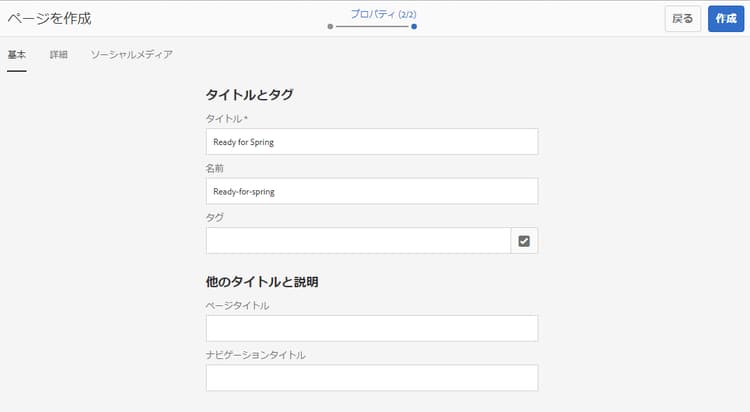The width and height of the screenshot is (750, 412).
Task: Click the ページタイトル input field
Action: (372, 328)
